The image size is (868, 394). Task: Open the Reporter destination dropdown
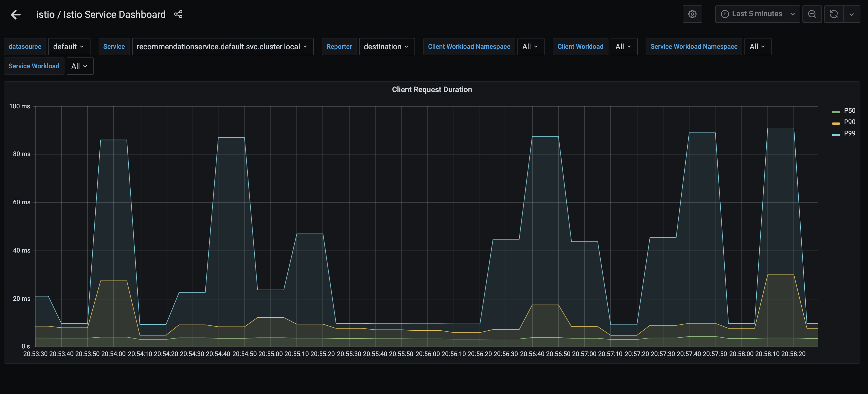point(387,47)
